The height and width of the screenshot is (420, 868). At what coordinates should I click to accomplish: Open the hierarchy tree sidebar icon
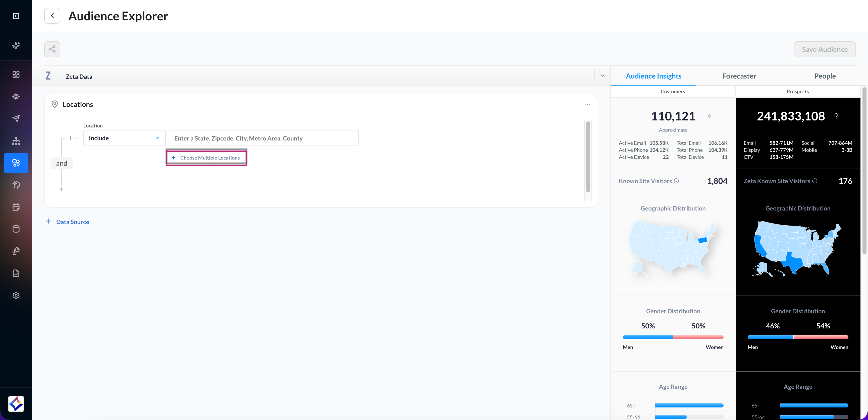click(16, 141)
